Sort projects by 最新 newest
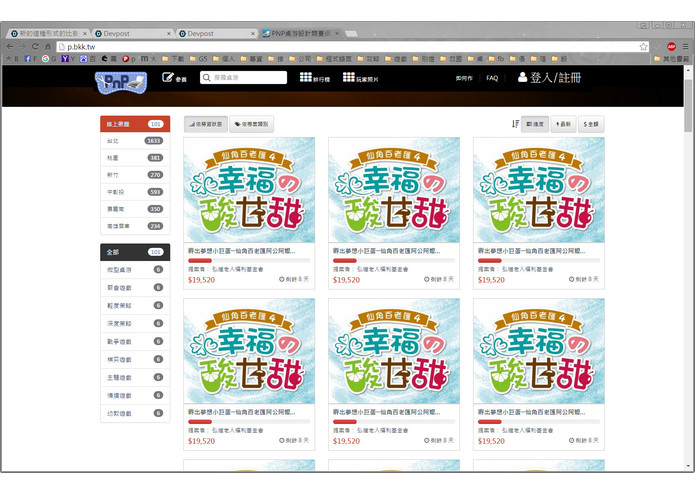 tap(563, 124)
